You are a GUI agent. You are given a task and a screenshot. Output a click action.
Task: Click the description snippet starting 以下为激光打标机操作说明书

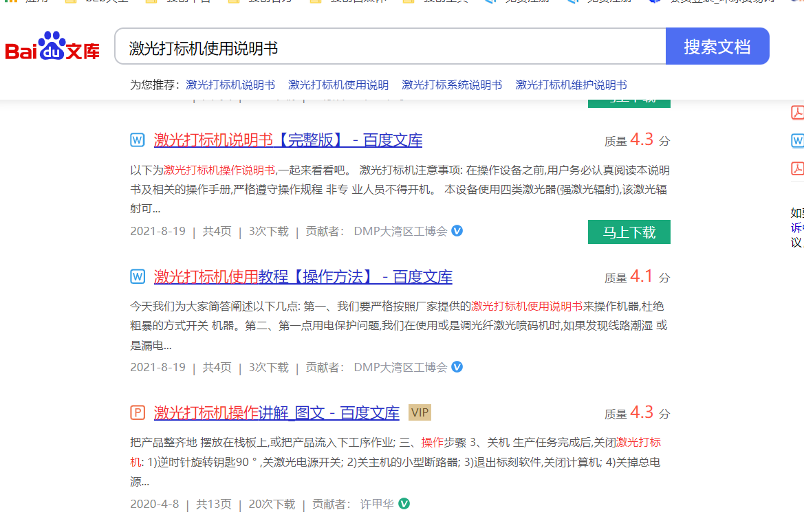point(400,189)
